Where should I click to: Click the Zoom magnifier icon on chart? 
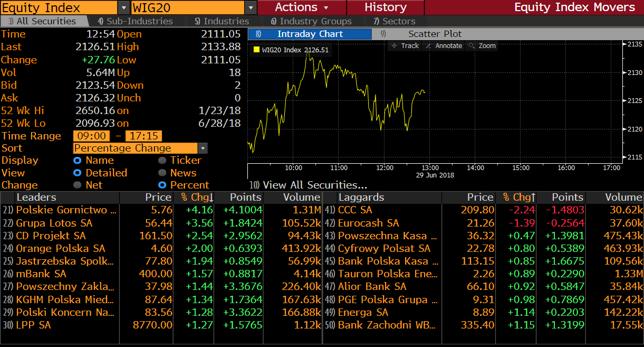point(472,46)
